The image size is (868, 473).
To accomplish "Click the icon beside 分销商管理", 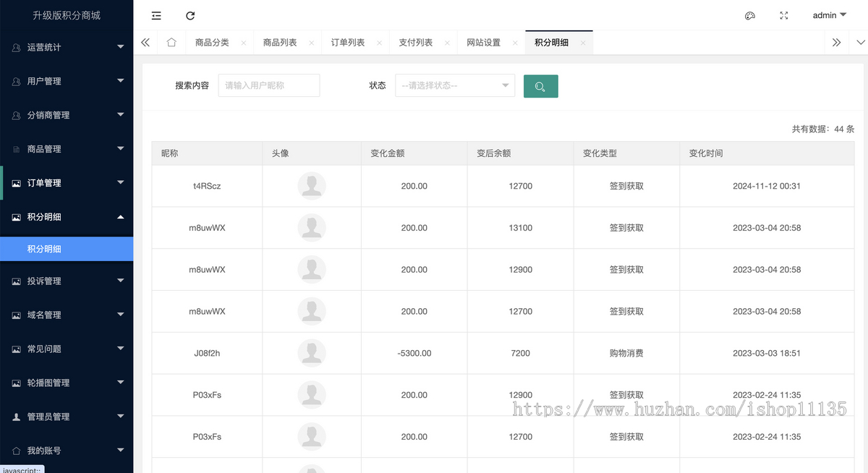I will [x=17, y=116].
